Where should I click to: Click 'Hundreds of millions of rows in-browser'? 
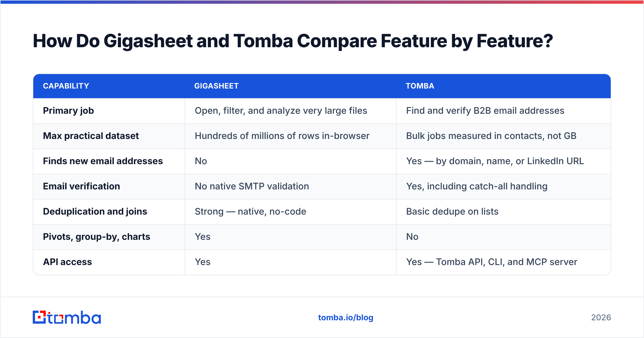pos(282,136)
